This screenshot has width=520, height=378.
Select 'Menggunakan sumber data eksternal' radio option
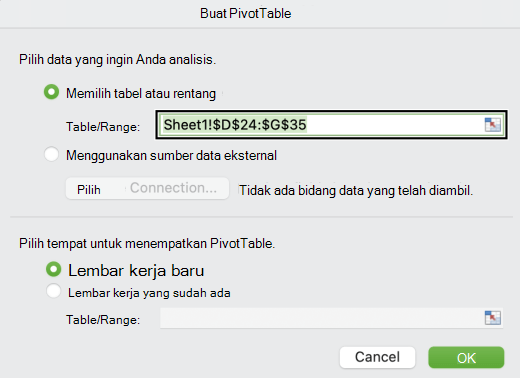coord(51,155)
